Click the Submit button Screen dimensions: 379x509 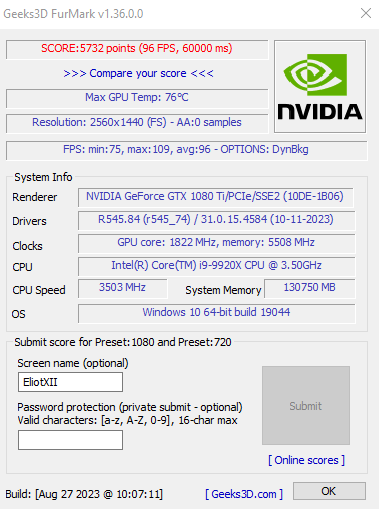pyautogui.click(x=306, y=405)
